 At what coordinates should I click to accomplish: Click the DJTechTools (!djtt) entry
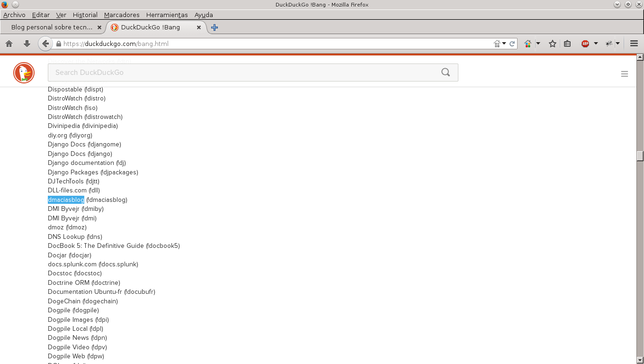click(73, 181)
